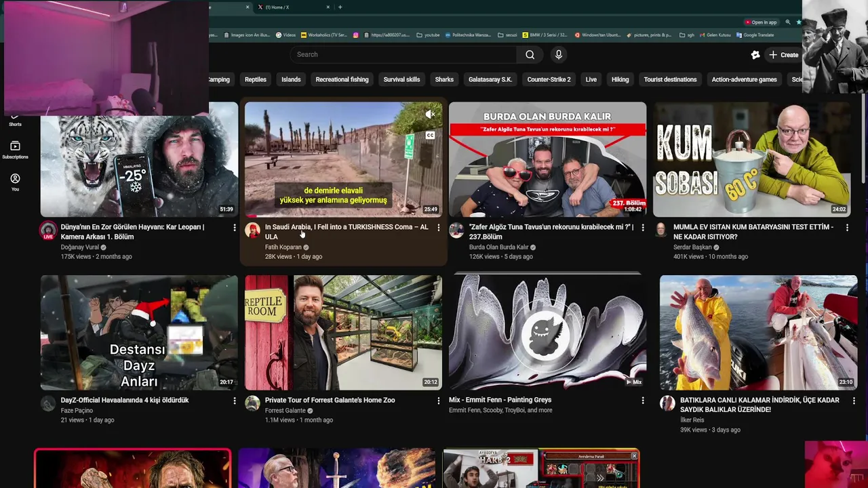This screenshot has width=868, height=488.
Task: Open Serdar Başkan channel avatar
Action: pos(660,230)
